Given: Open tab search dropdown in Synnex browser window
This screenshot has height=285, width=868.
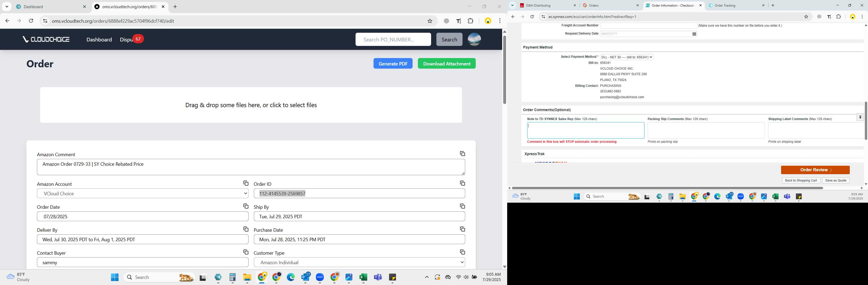Looking at the screenshot, I should 512,5.
